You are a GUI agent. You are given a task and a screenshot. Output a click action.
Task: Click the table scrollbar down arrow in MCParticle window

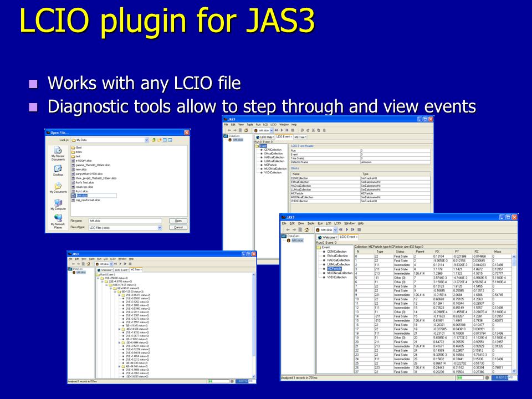click(514, 371)
